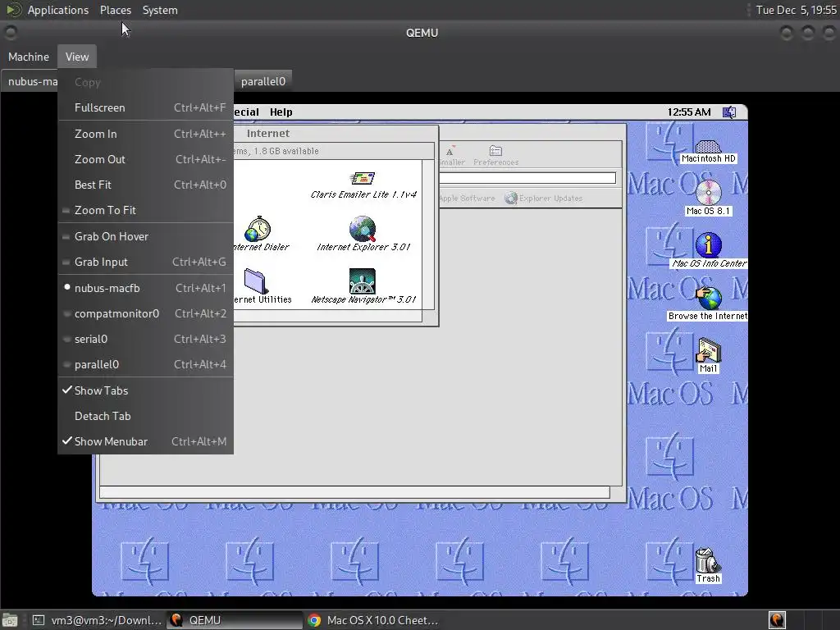Open the Places menu in top panel
This screenshot has height=630, width=840.
click(x=115, y=10)
